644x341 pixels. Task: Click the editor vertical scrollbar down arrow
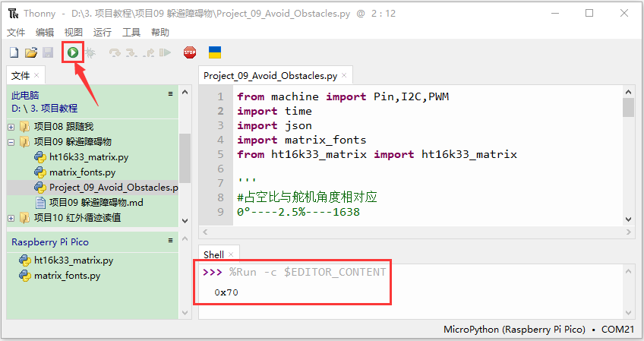point(628,219)
